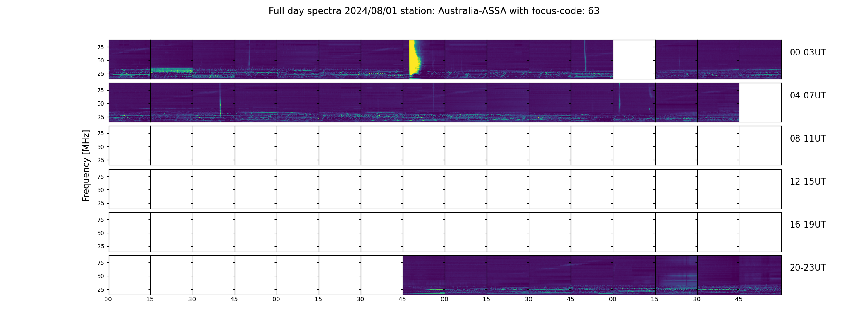The image size is (868, 331).
Task: Select the '16-19UT' row label
Action: [808, 225]
